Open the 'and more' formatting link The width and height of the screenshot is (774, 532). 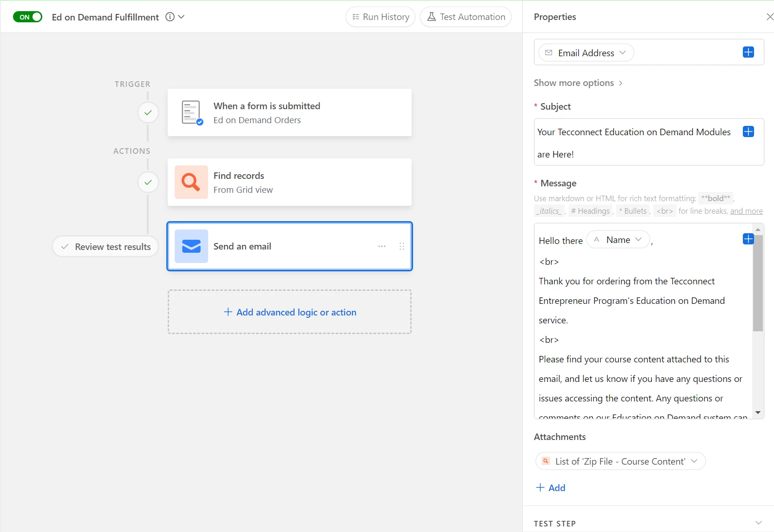(x=746, y=211)
